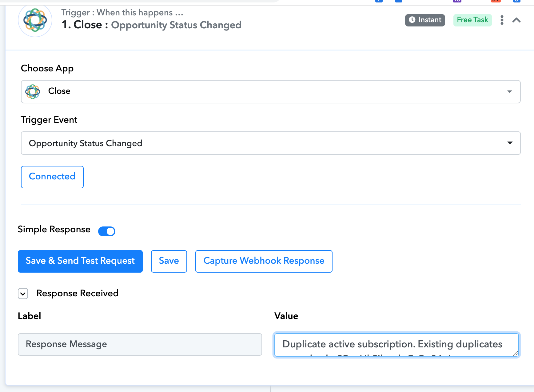Collapse the trigger step with the chevron
Viewport: 534px width, 392px height.
tap(516, 20)
